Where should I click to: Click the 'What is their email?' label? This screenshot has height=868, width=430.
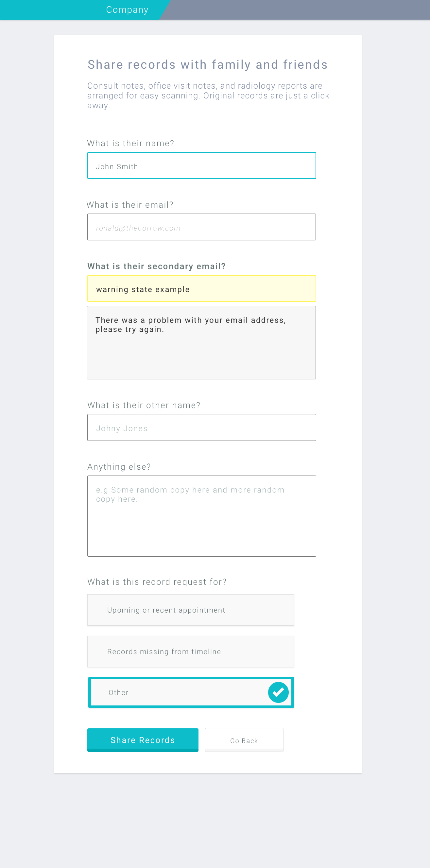point(130,205)
